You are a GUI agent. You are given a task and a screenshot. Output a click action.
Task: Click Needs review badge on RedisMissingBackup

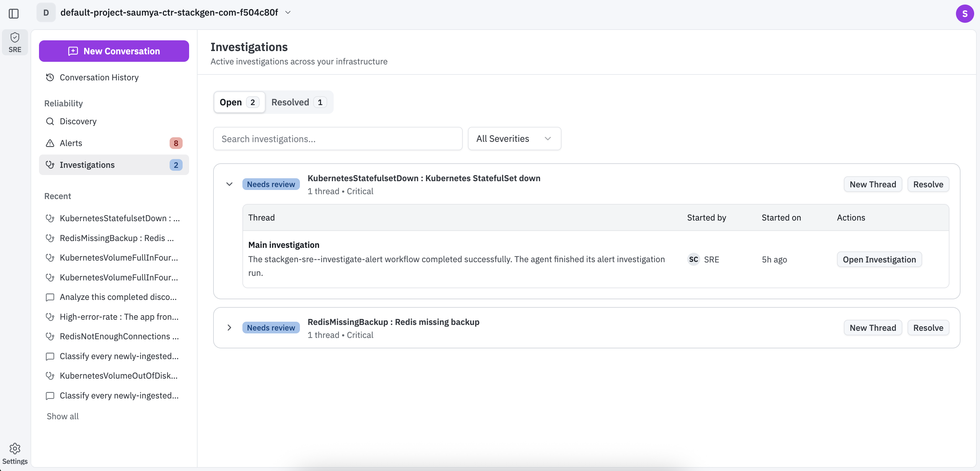(x=271, y=328)
